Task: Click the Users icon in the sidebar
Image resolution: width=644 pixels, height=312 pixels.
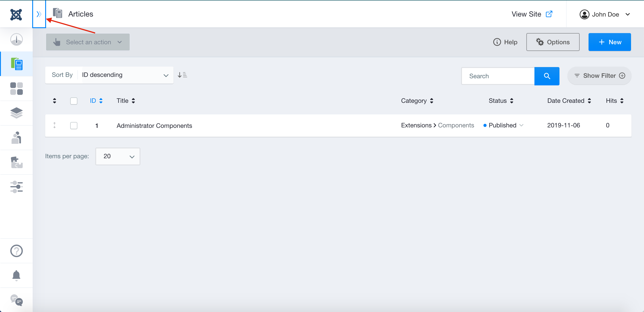Action: click(16, 138)
